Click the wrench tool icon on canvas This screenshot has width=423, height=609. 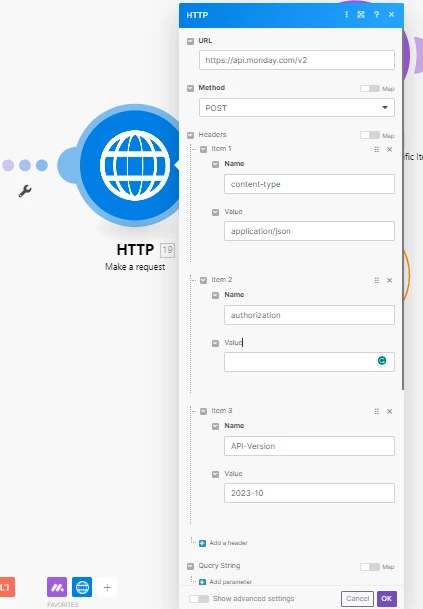pos(25,191)
